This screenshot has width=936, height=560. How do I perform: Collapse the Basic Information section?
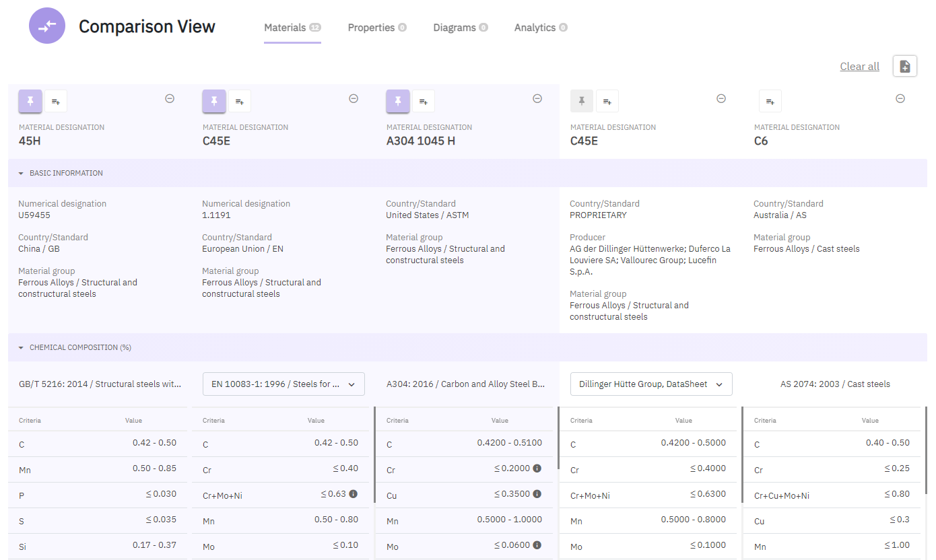(x=21, y=173)
